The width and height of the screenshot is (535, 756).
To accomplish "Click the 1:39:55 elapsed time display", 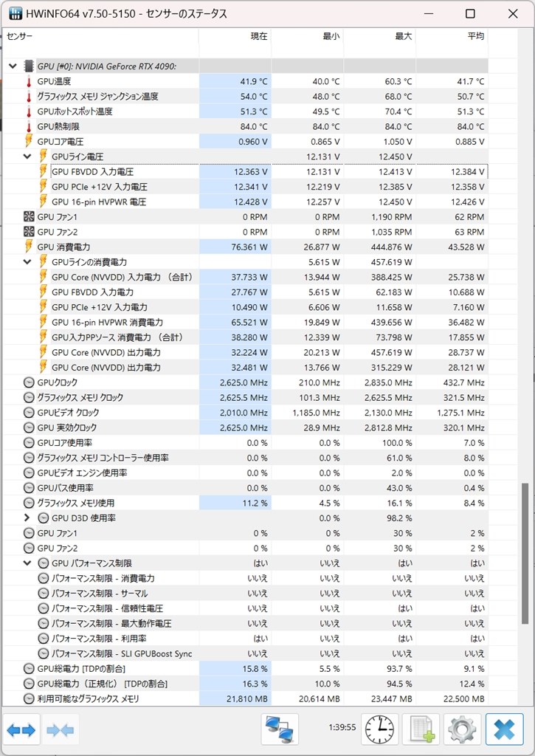I will click(342, 727).
